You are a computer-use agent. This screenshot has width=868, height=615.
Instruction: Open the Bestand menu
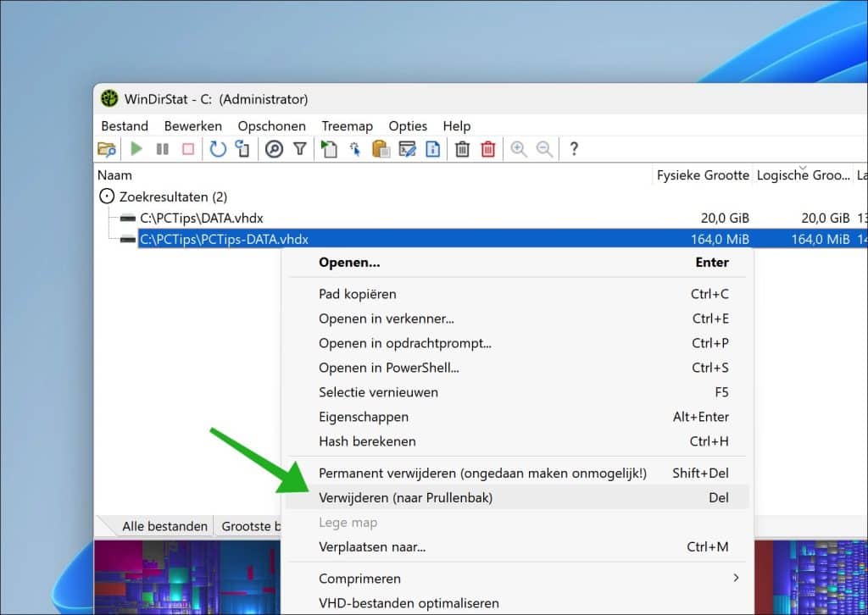(125, 126)
